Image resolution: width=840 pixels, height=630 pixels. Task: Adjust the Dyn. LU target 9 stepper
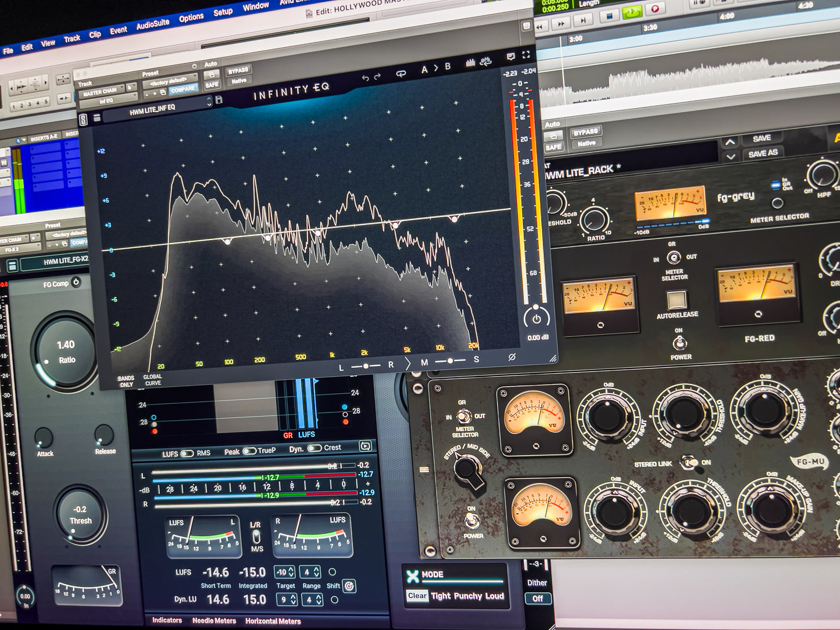coord(287,599)
